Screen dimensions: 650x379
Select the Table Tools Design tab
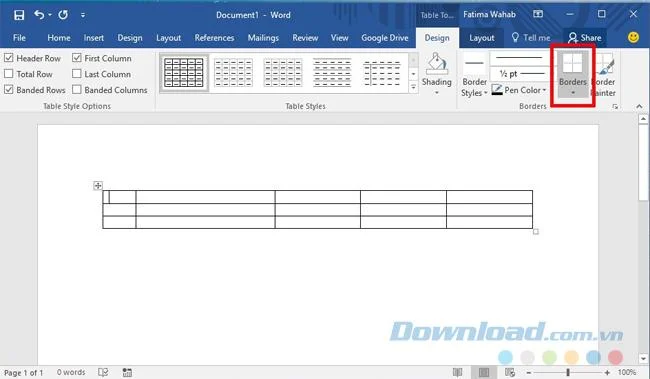437,38
